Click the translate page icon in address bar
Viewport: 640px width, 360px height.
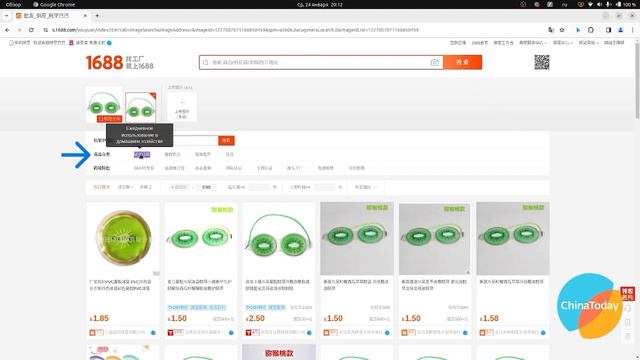(x=551, y=30)
